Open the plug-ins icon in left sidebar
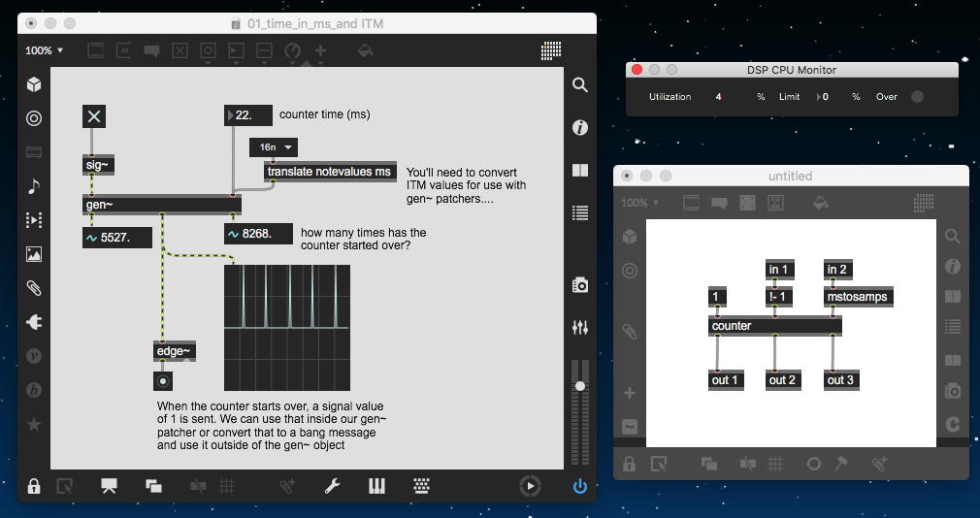980x518 pixels. pos(34,322)
